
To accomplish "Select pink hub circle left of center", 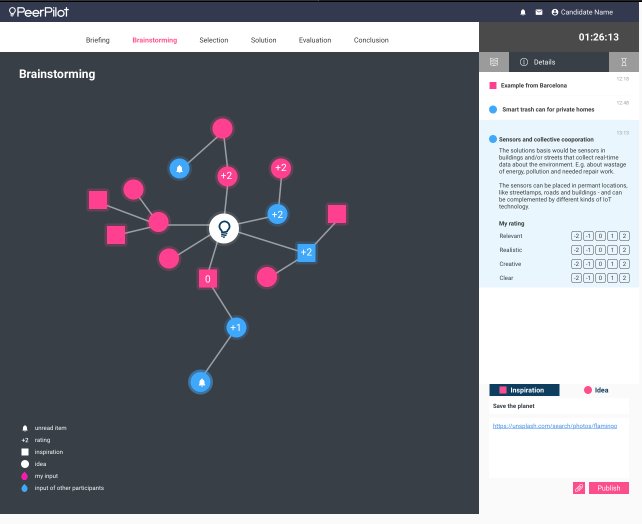I will 158,222.
